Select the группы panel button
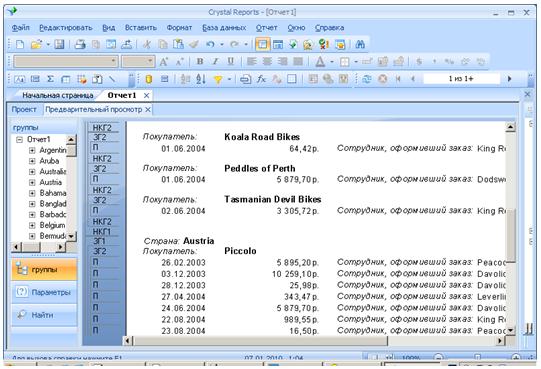 (x=44, y=270)
